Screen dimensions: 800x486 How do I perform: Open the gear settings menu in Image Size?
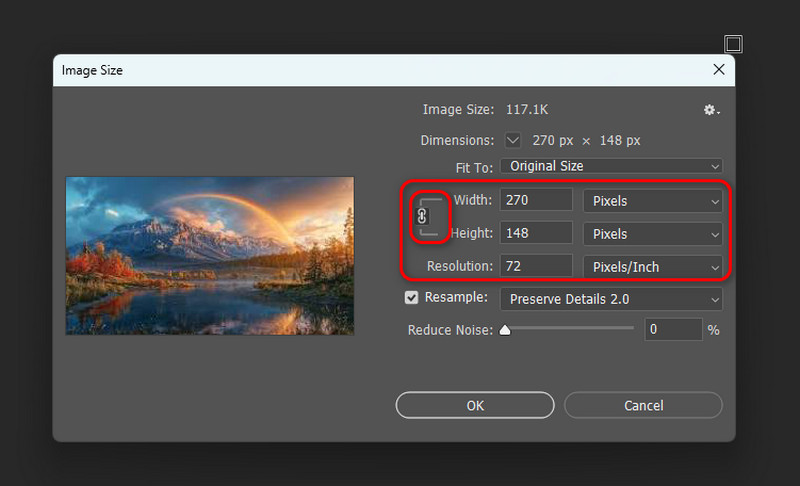711,110
